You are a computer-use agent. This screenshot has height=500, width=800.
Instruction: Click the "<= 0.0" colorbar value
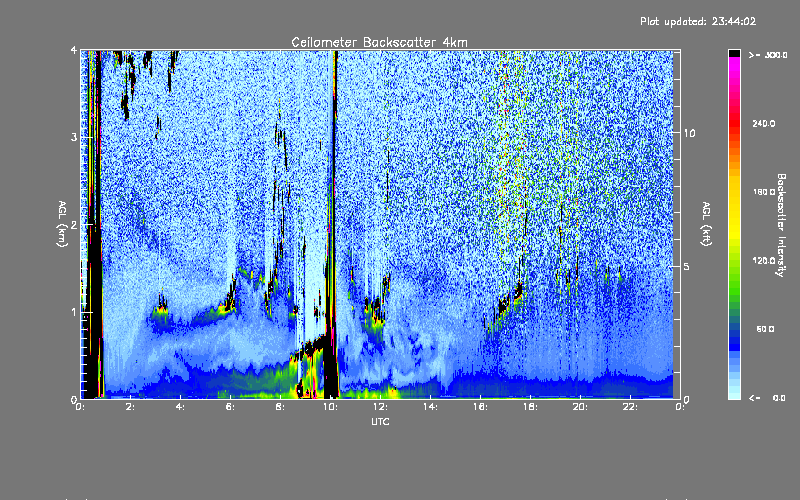point(767,398)
